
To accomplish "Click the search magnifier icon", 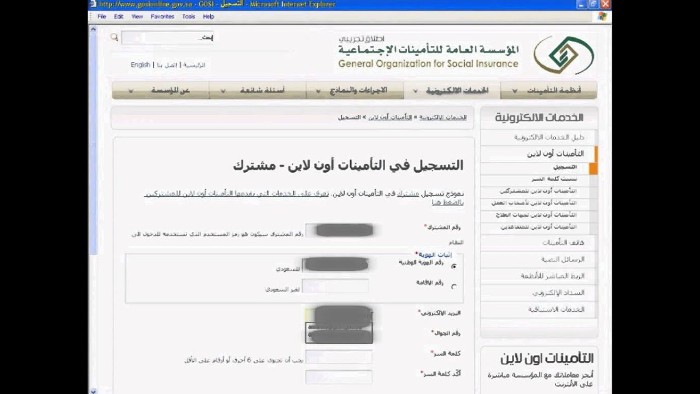I will coord(114,37).
